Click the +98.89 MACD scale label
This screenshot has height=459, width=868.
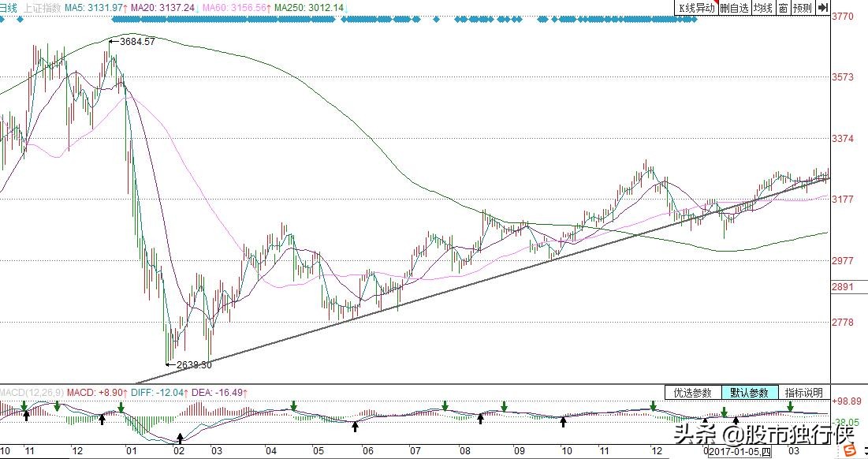847,401
